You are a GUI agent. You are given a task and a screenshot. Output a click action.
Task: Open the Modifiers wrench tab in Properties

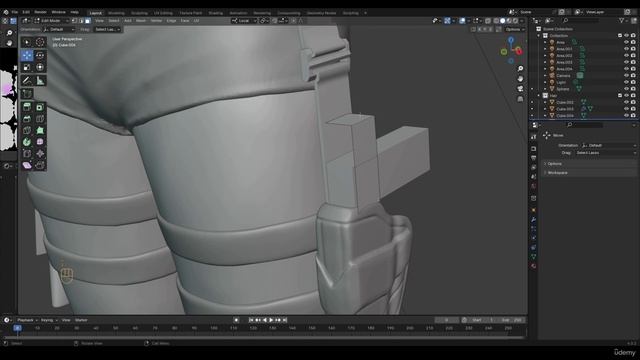[x=533, y=220]
